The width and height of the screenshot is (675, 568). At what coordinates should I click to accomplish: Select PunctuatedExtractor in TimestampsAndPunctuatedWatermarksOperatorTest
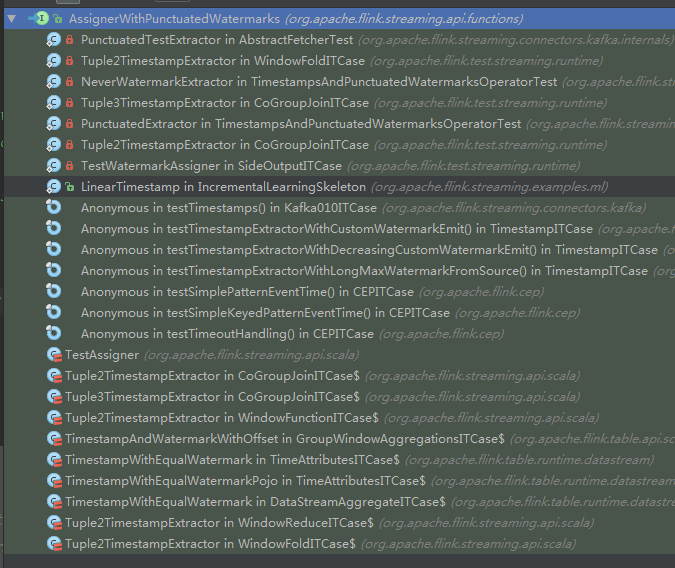[x=300, y=124]
